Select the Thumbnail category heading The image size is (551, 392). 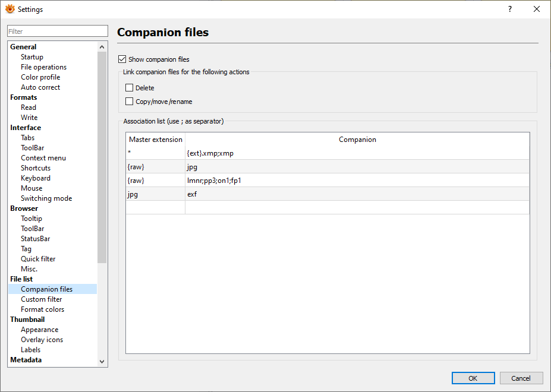pyautogui.click(x=27, y=320)
